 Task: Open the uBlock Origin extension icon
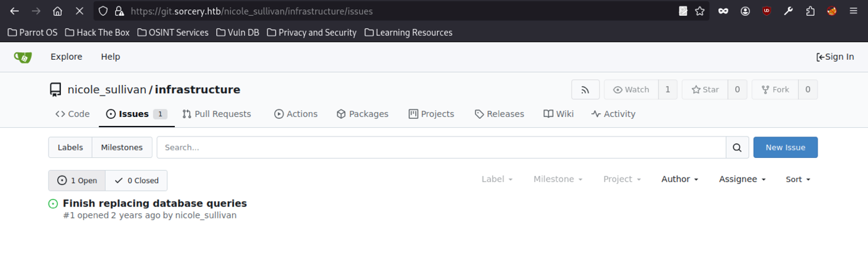click(766, 11)
